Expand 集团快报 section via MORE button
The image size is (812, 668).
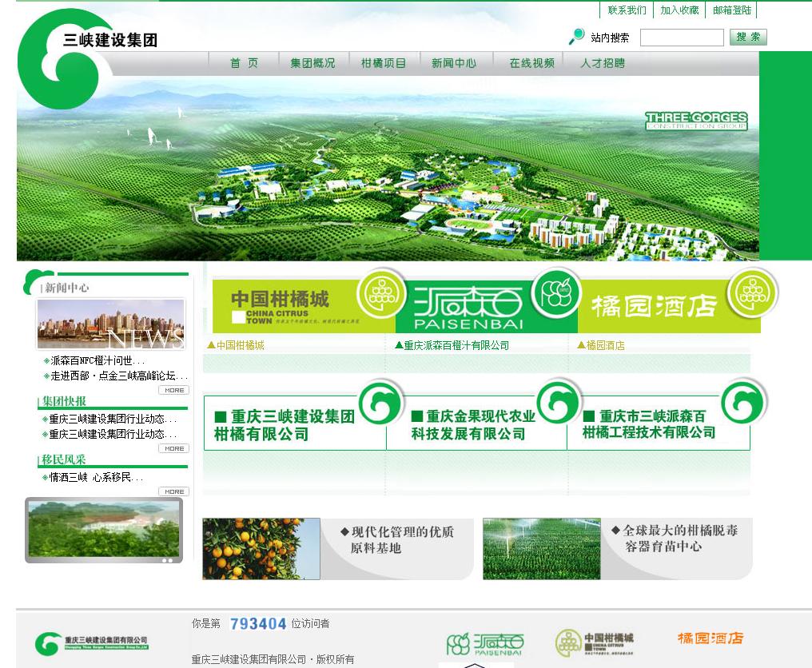pyautogui.click(x=173, y=448)
